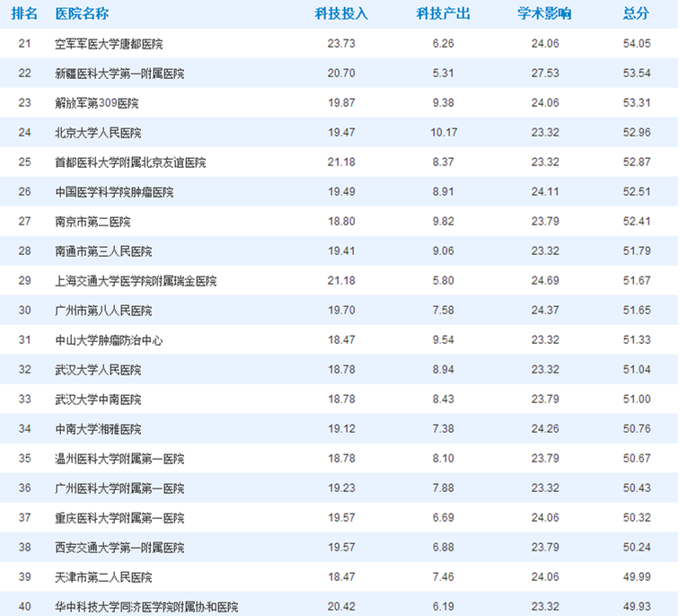Select hospital name 武汉大学人民医院
Screen dimensions: 680x616
coord(98,370)
